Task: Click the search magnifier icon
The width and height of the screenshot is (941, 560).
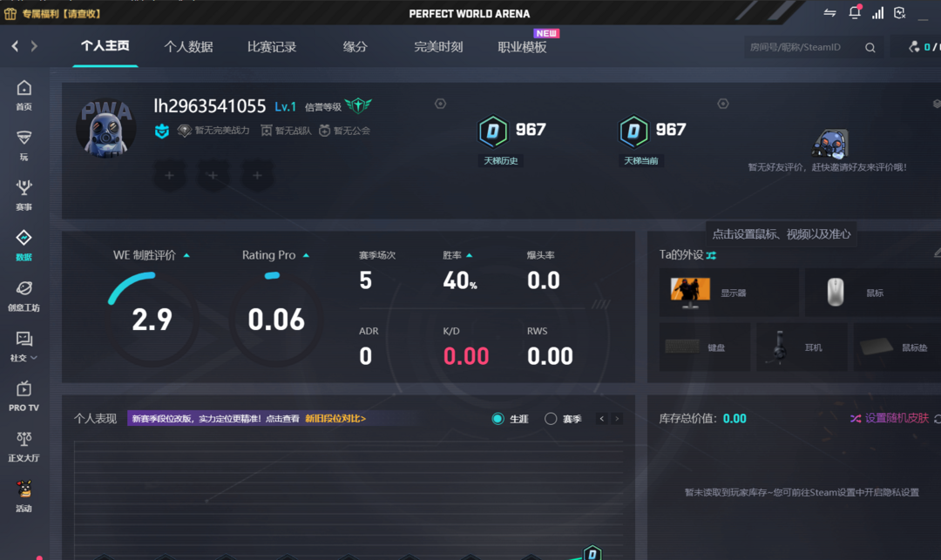Action: click(x=870, y=47)
